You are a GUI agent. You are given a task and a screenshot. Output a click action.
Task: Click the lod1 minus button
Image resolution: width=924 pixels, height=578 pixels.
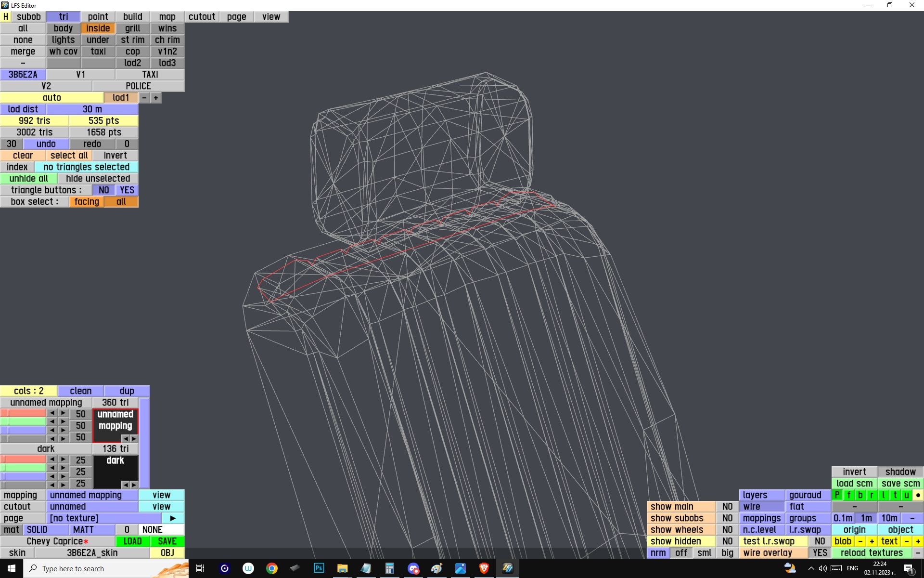pyautogui.click(x=144, y=98)
